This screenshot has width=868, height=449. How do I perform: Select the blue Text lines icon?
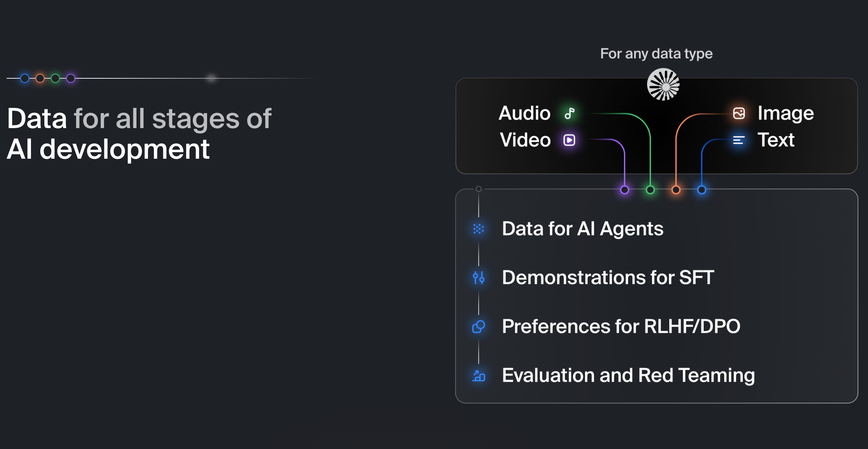point(739,140)
